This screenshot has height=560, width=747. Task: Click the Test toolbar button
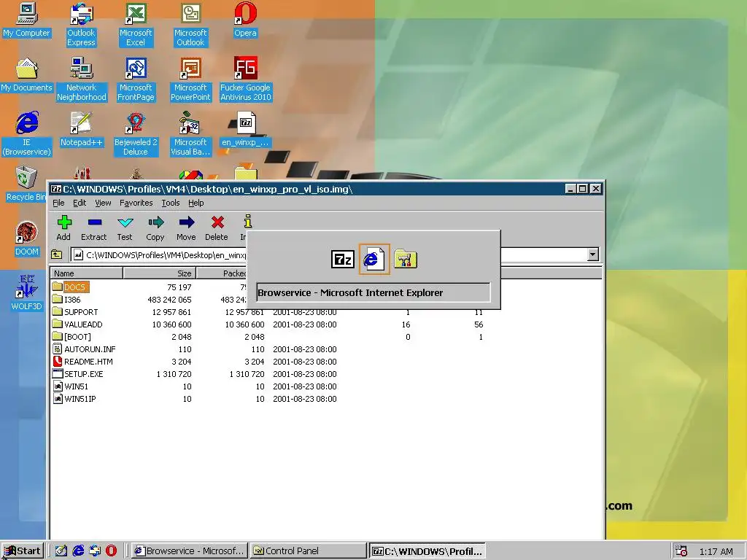(125, 228)
